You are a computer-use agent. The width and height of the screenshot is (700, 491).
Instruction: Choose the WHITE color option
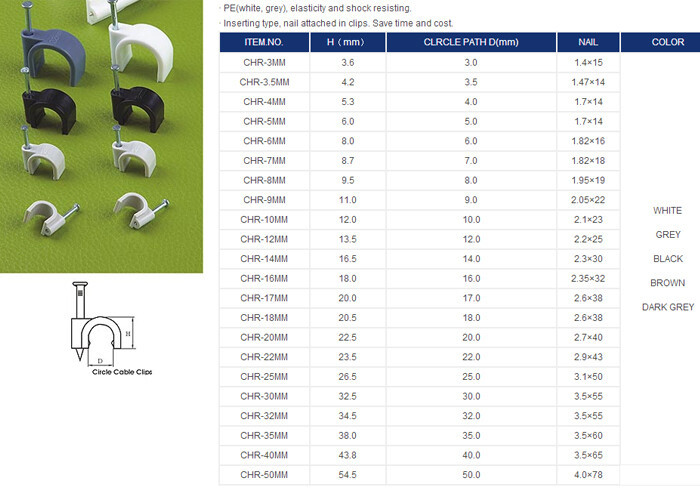pyautogui.click(x=667, y=211)
